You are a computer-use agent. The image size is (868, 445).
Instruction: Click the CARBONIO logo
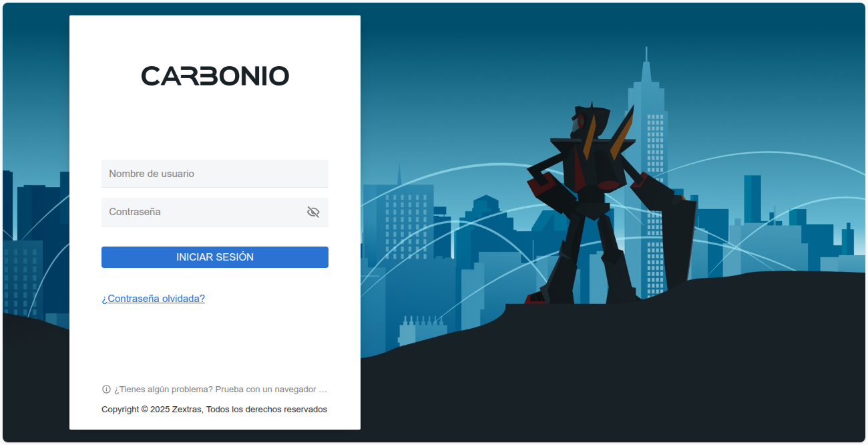click(x=215, y=76)
